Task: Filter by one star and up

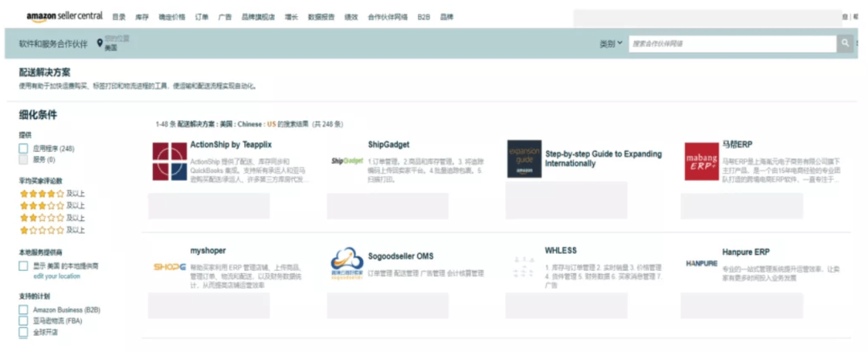Action: (52, 230)
